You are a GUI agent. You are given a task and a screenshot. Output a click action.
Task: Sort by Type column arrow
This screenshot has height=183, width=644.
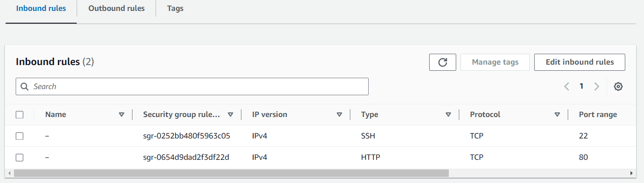point(448,115)
